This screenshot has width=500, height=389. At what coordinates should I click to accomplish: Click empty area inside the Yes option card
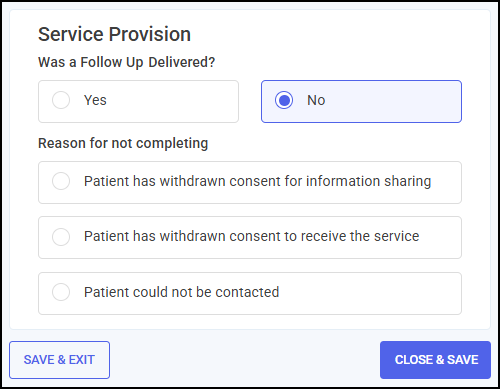click(x=173, y=101)
